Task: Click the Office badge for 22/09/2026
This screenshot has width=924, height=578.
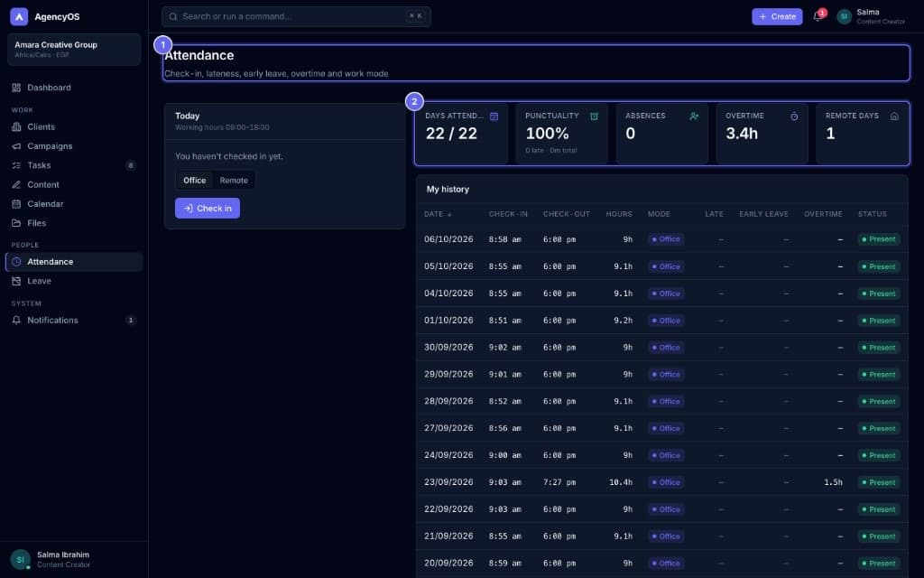Action: [x=666, y=509]
